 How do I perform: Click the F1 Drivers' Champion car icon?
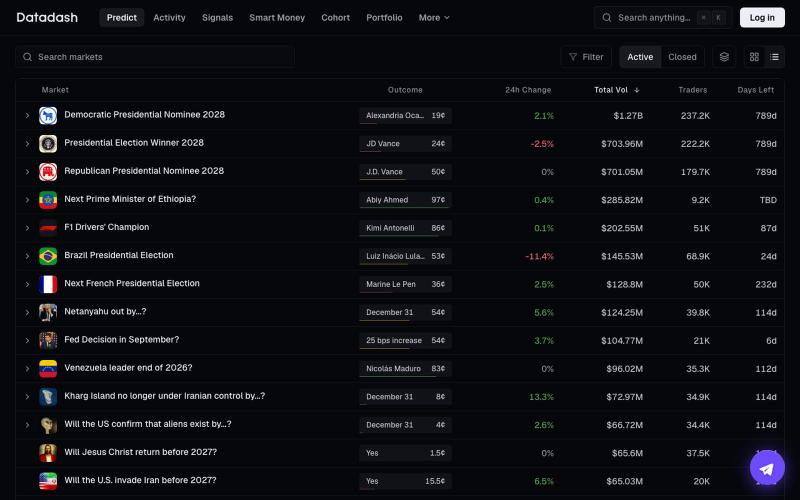[48, 228]
